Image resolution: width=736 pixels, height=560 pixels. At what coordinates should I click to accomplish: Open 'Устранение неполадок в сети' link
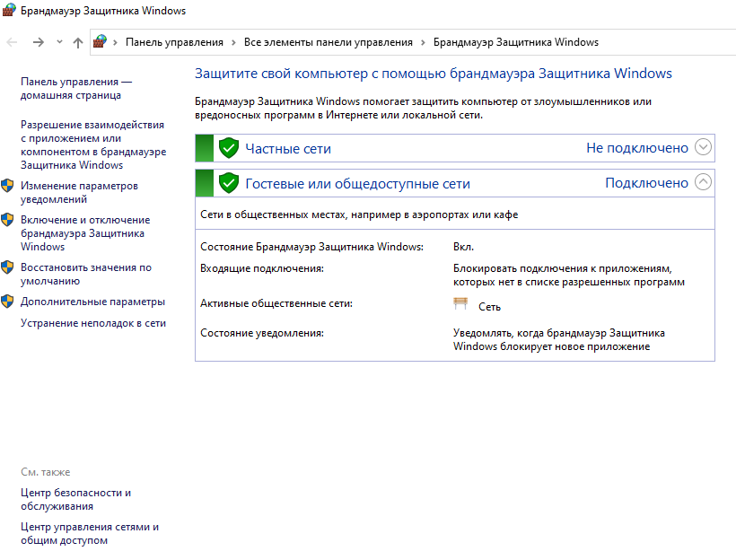[x=93, y=323]
